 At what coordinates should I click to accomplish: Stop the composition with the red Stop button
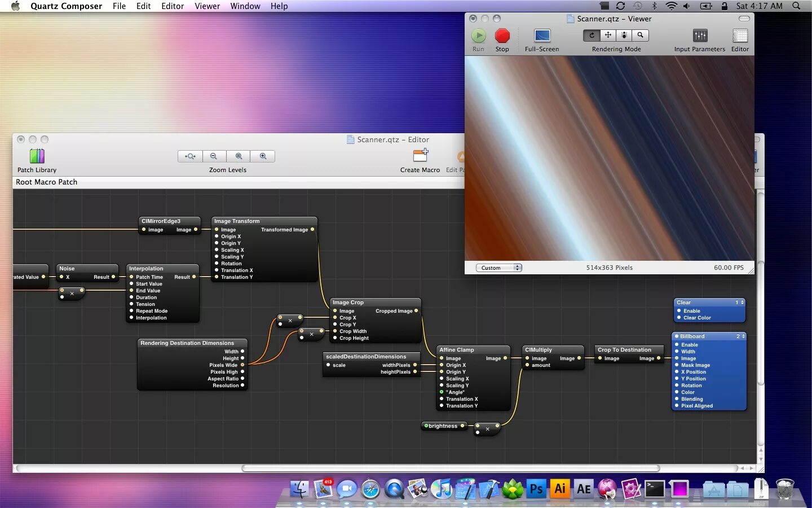coord(502,36)
